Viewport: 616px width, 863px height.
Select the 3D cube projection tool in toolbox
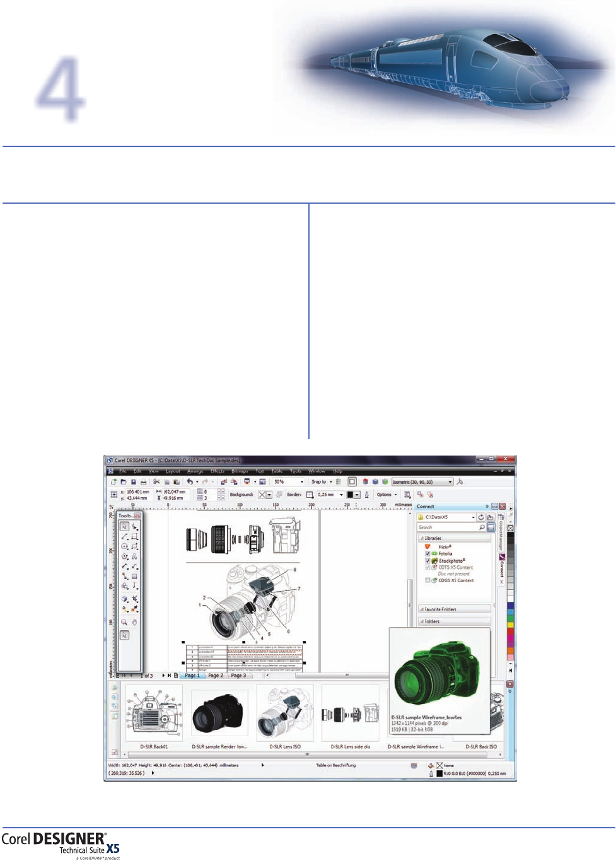[124, 599]
